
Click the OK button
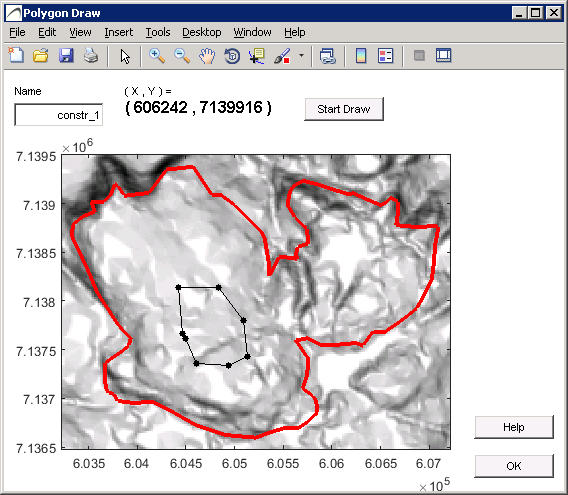click(x=514, y=466)
